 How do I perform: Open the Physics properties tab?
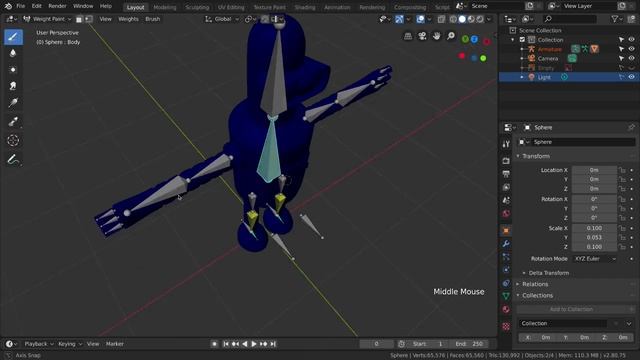pyautogui.click(x=506, y=270)
